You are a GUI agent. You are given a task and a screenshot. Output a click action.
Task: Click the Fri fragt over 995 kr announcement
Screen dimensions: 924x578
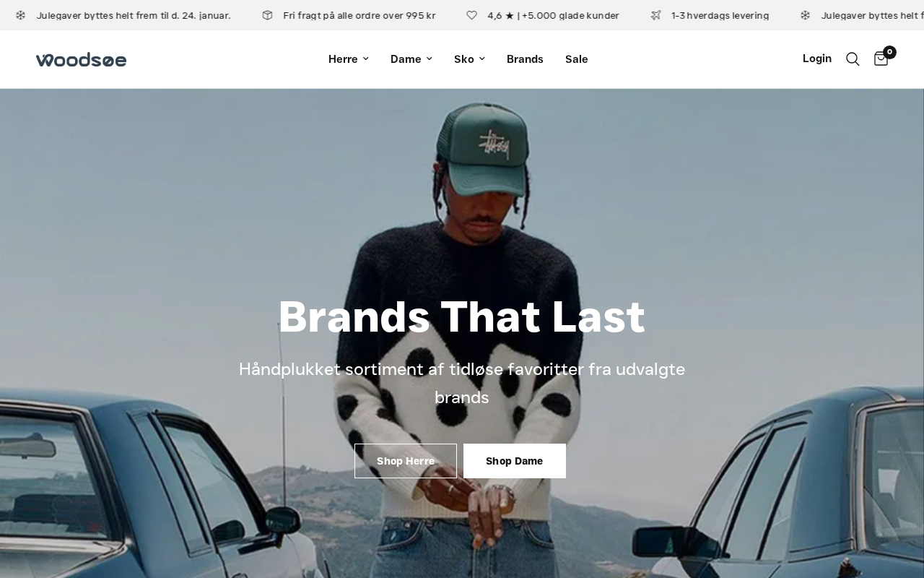(x=359, y=15)
